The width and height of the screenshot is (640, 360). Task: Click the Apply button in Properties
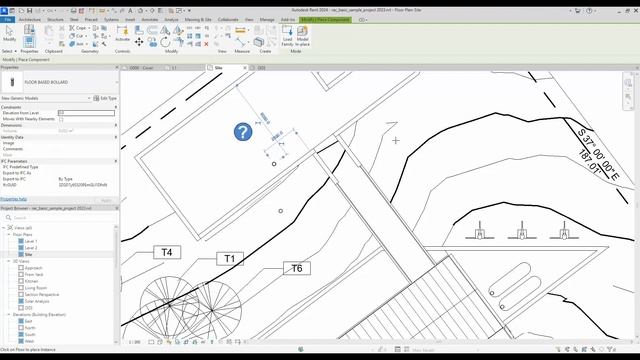coord(106,200)
